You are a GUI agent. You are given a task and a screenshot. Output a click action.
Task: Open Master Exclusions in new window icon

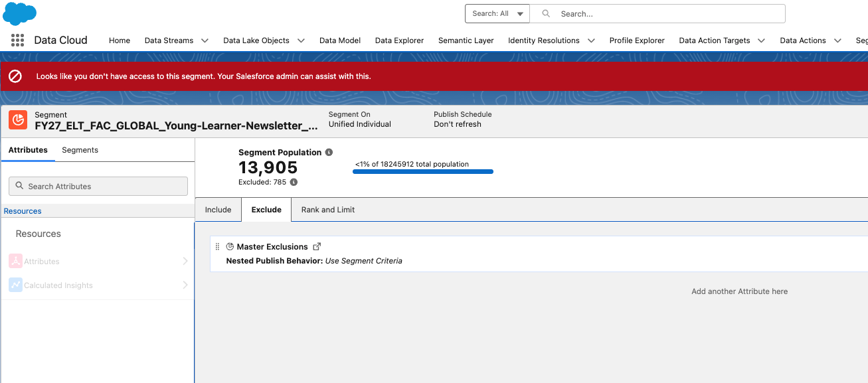[317, 246]
